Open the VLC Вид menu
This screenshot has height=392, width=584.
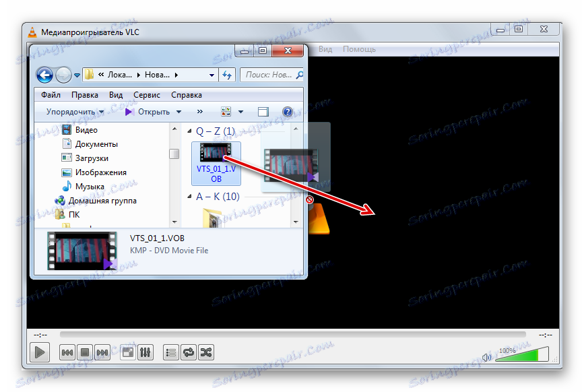point(325,49)
